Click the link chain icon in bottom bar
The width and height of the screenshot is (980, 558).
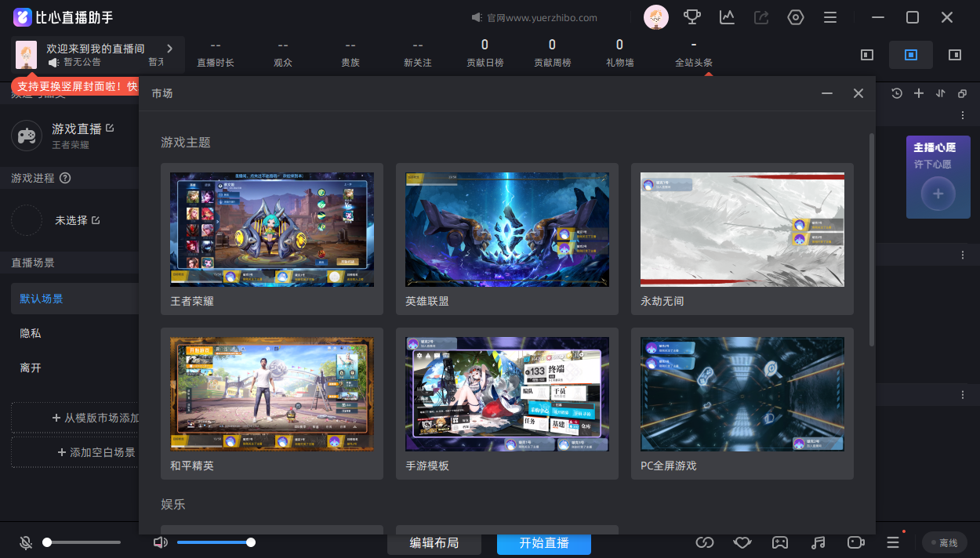pos(705,542)
